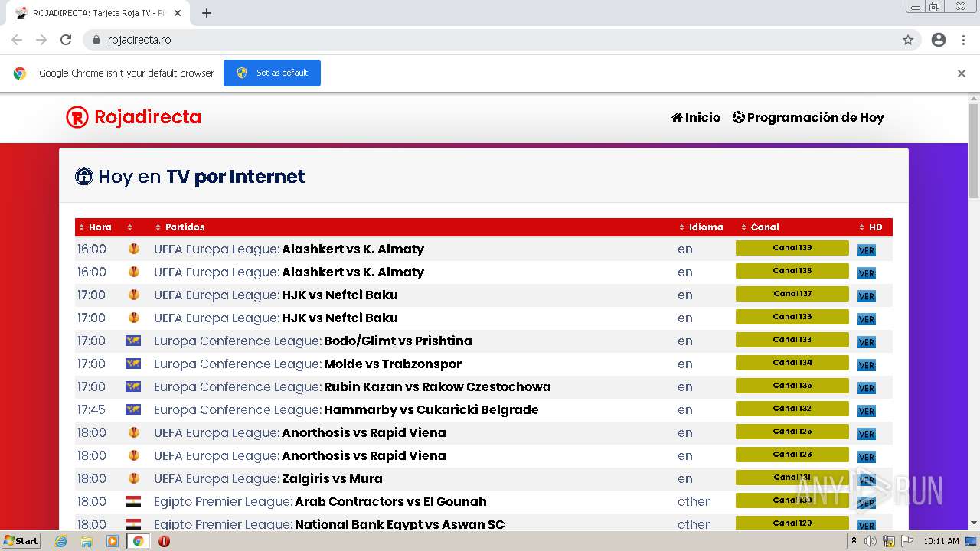Open Canal 137 for HJK vs Neftci Baku
This screenshot has height=551, width=980.
coord(792,294)
